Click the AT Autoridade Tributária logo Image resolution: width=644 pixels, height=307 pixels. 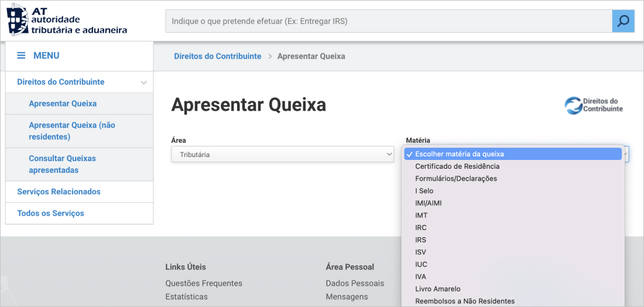coord(67,20)
